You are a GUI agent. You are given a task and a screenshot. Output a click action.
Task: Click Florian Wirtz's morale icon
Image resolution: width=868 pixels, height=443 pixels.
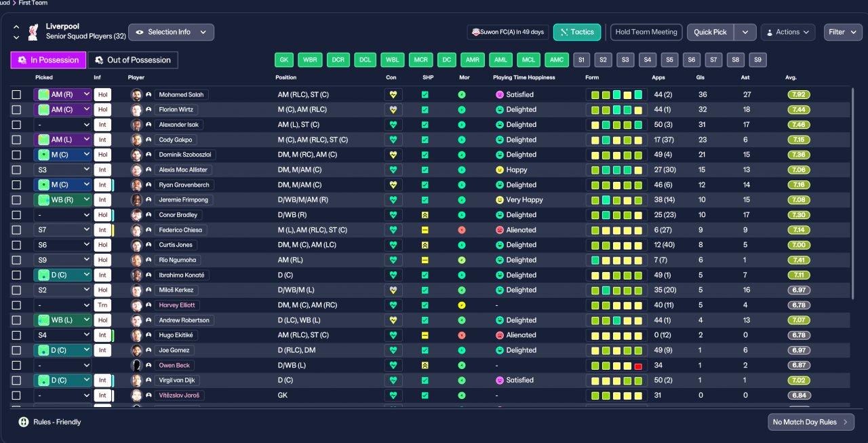pyautogui.click(x=462, y=110)
